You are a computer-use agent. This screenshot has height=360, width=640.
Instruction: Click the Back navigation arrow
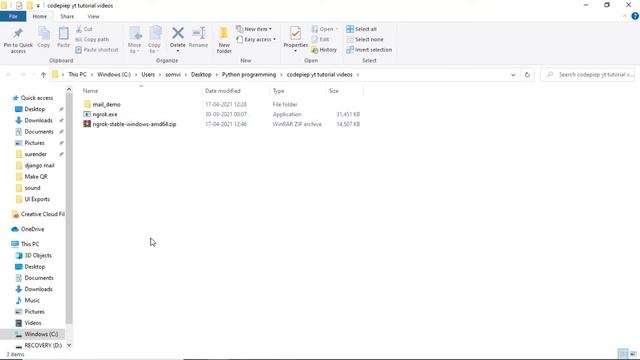[x=9, y=75]
